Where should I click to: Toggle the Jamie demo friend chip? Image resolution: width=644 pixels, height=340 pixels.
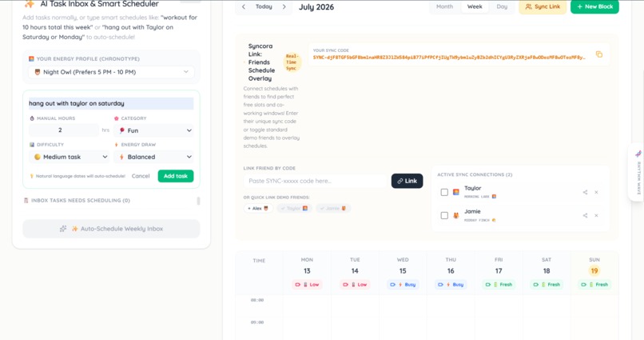[333, 209]
